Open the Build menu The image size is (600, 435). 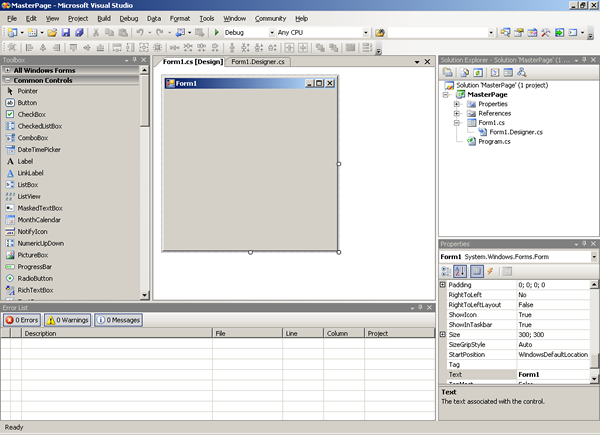[104, 18]
